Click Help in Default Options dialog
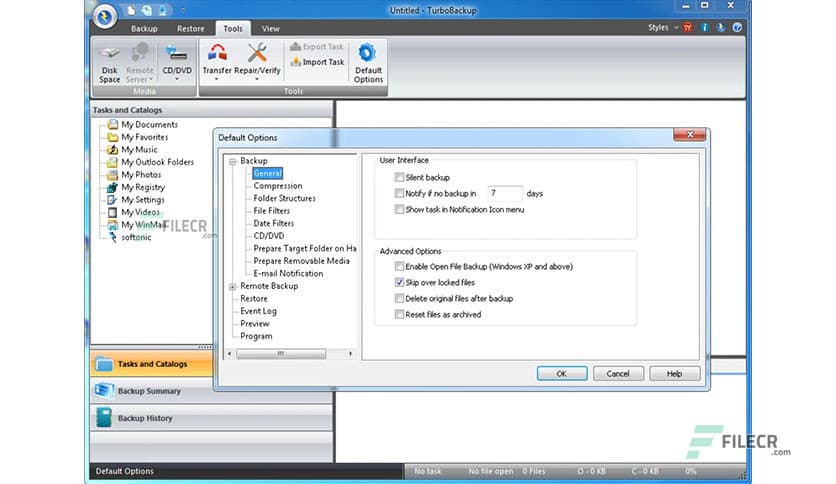Viewport: 836px width, 484px height. (674, 374)
